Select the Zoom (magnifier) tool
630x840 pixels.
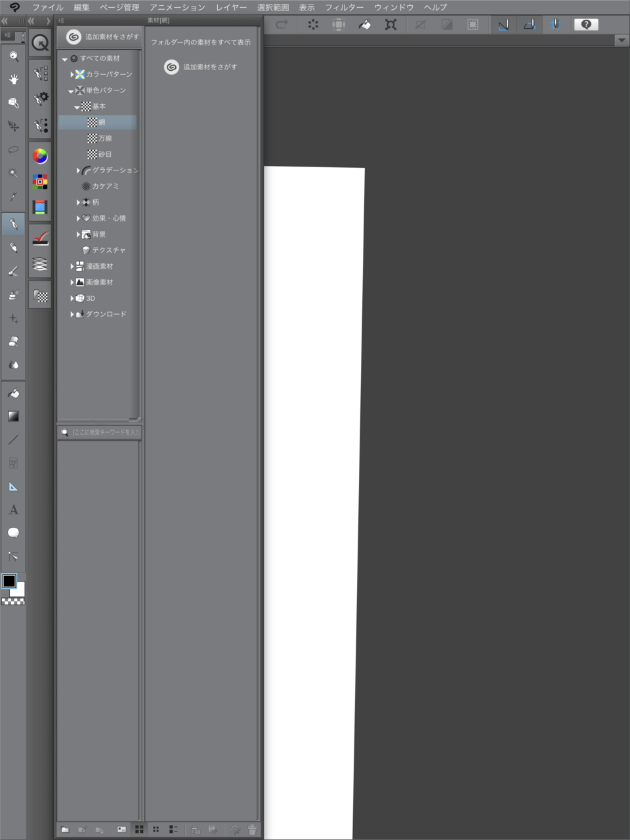point(13,56)
